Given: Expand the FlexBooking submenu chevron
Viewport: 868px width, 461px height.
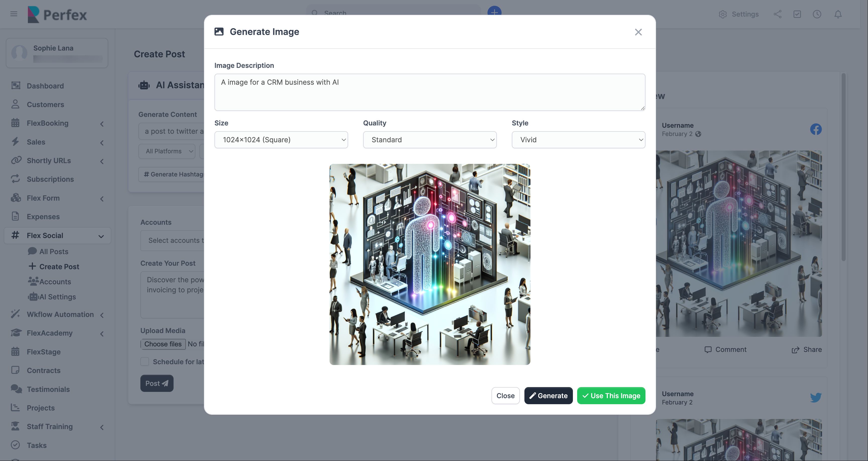Looking at the screenshot, I should point(102,124).
